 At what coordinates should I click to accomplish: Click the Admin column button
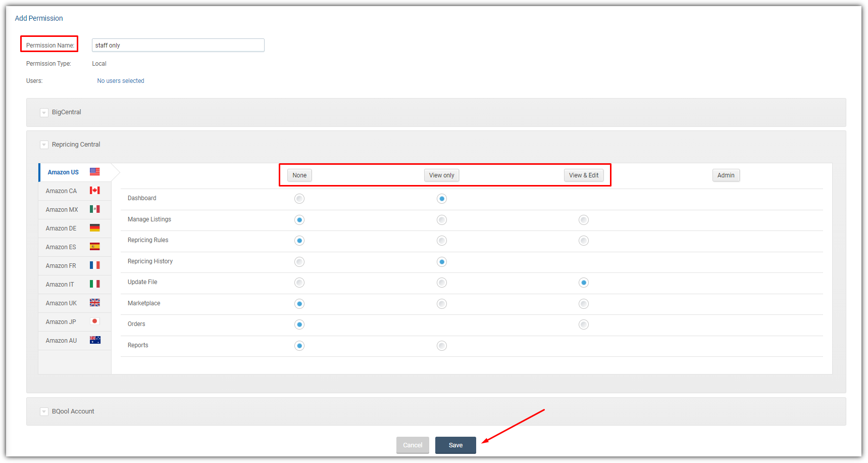point(726,175)
